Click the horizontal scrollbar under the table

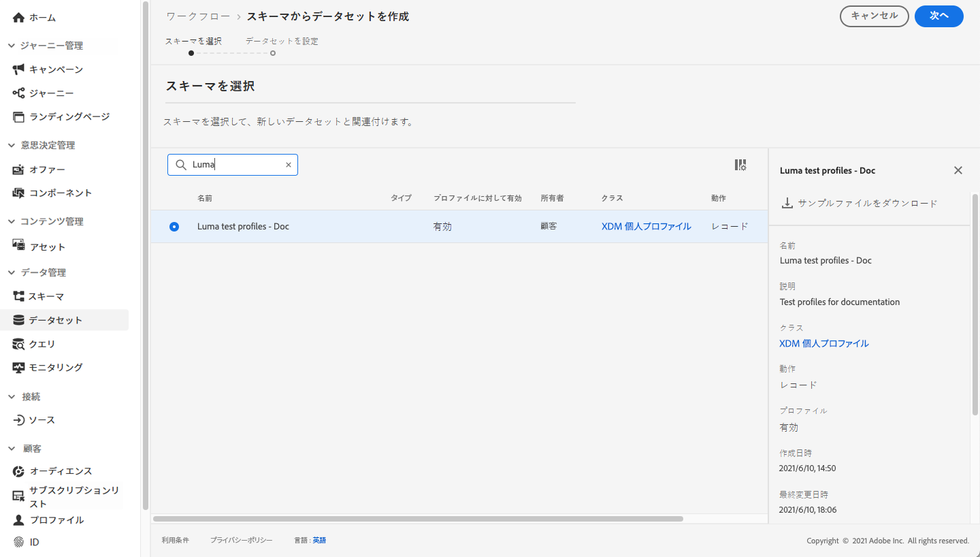pyautogui.click(x=418, y=519)
